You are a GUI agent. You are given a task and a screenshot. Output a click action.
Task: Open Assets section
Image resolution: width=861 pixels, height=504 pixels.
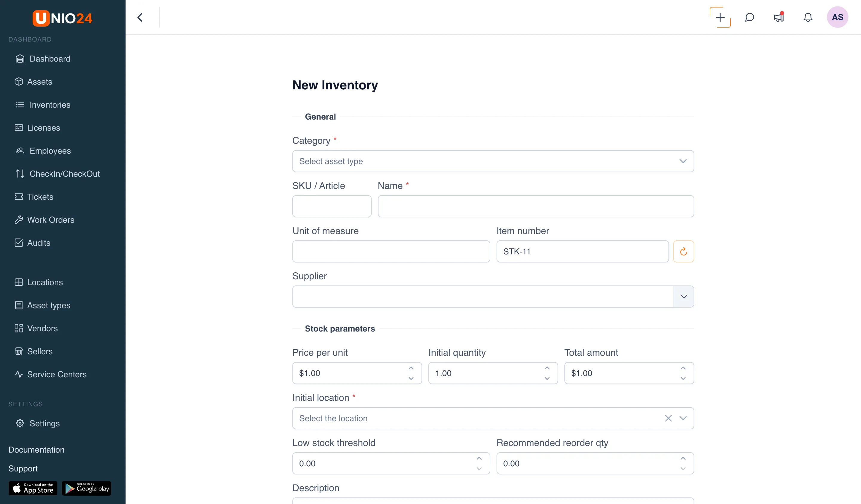33,82
